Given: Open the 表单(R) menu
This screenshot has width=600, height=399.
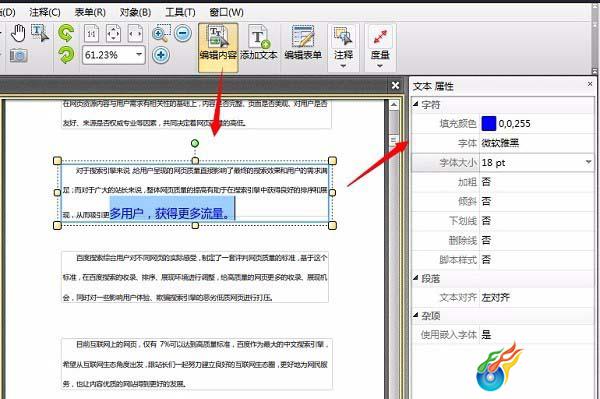Looking at the screenshot, I should [90, 12].
